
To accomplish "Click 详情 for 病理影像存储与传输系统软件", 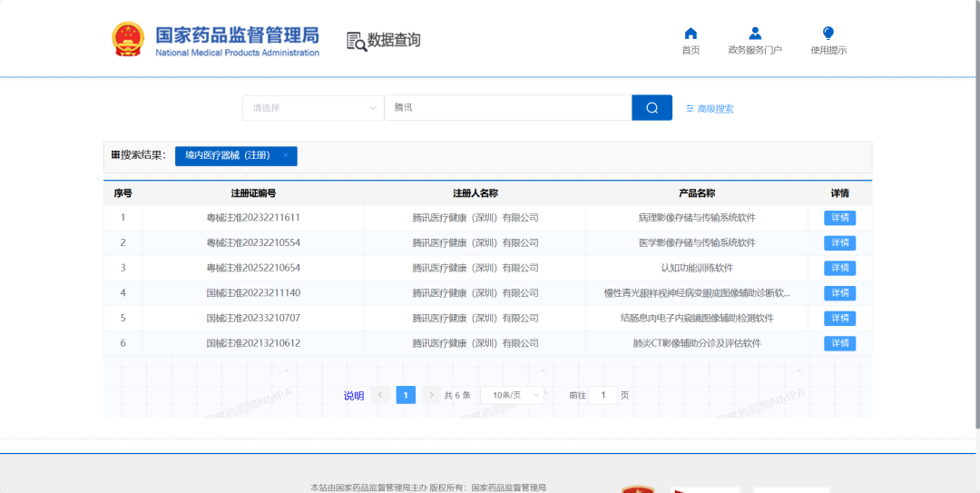I will point(839,218).
